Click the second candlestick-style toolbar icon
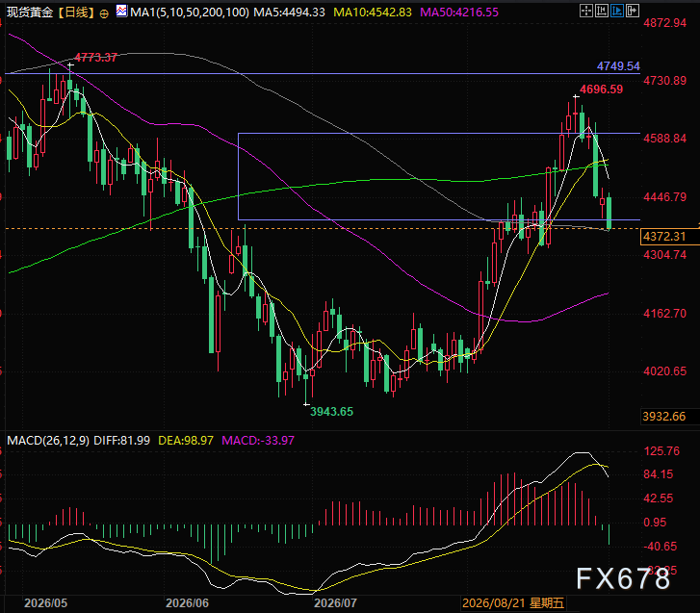700x613 pixels. click(x=602, y=11)
